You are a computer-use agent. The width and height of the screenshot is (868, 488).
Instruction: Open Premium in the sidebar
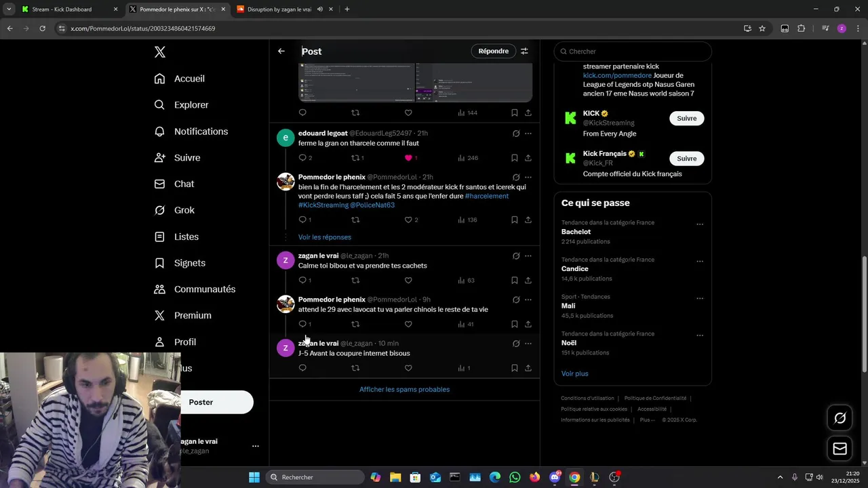(x=182, y=316)
